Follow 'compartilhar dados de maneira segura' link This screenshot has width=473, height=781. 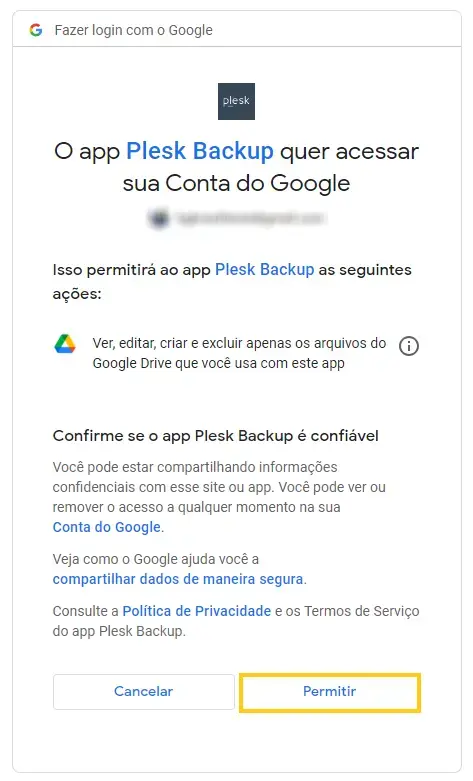(178, 579)
